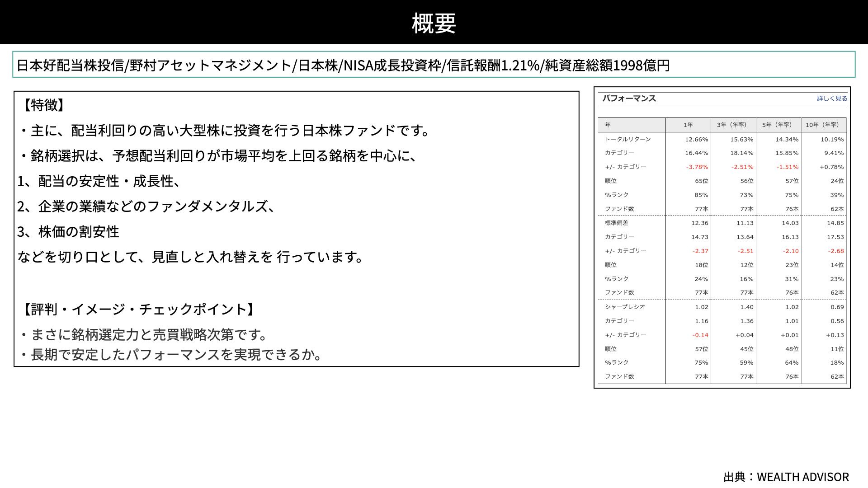Select the 【評判・イメージ・チェックポイント】 heading
Image resolution: width=868 pixels, height=488 pixels.
point(139,310)
